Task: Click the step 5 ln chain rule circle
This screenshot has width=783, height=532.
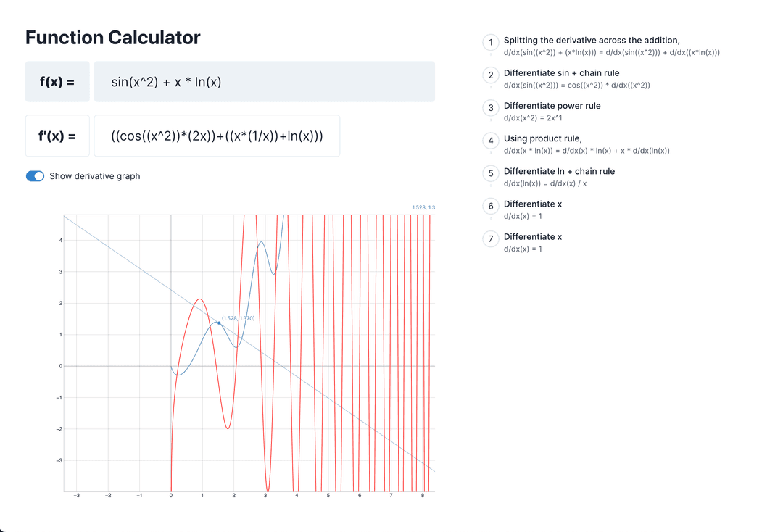Action: [x=490, y=173]
